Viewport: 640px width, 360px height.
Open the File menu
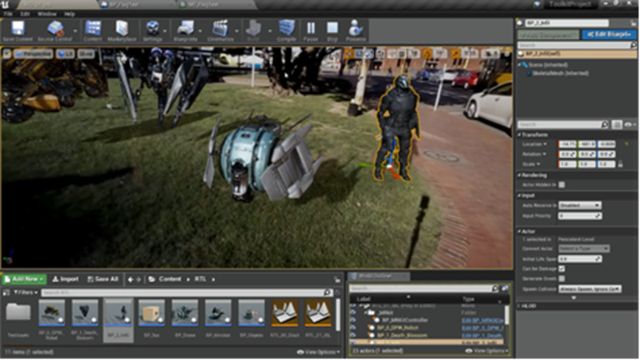(x=8, y=14)
